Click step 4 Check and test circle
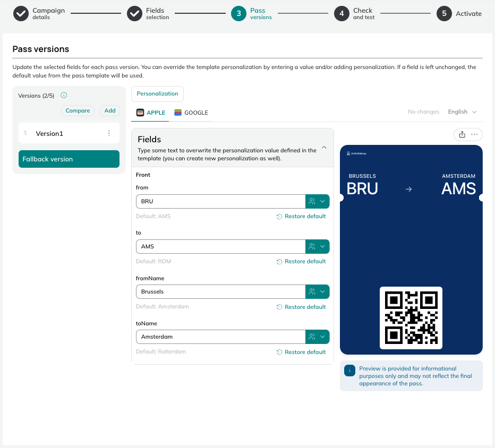Viewport: 495px width, 448px height. [342, 14]
